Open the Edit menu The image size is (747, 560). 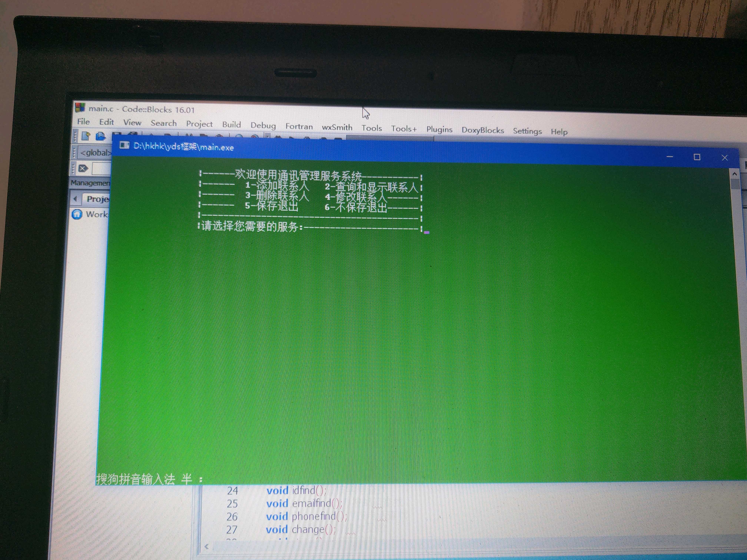point(106,122)
